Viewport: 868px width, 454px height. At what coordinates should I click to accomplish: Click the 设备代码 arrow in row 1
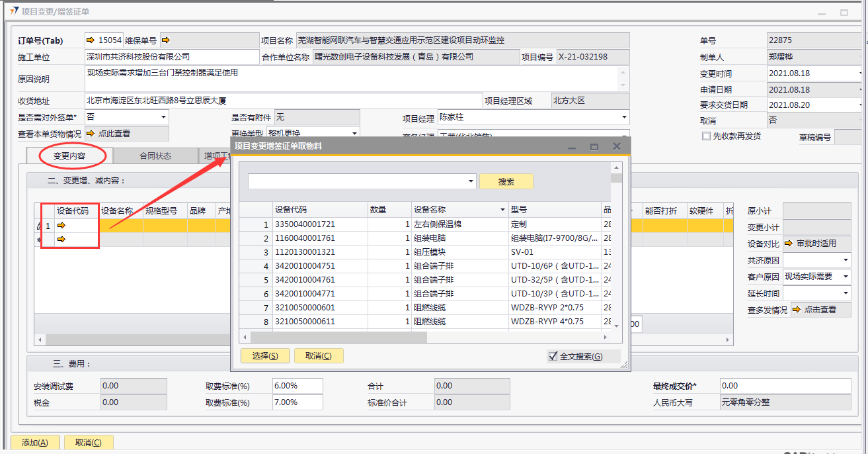(61, 226)
